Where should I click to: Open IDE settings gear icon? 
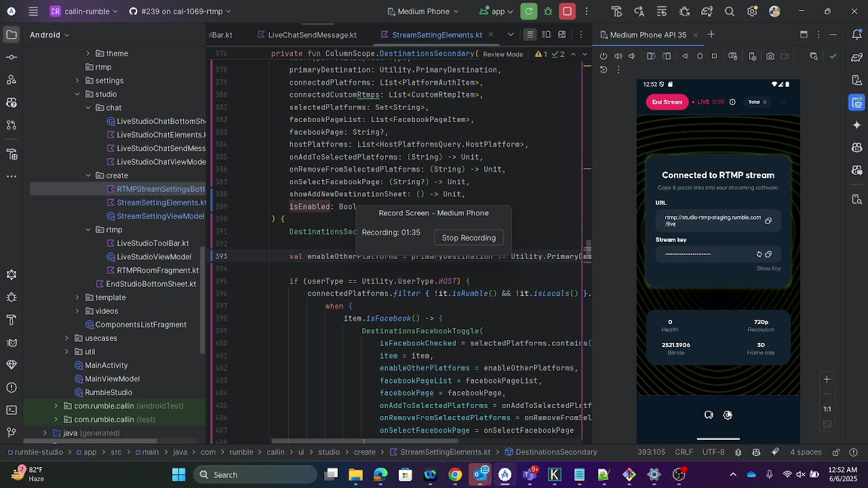point(752,12)
